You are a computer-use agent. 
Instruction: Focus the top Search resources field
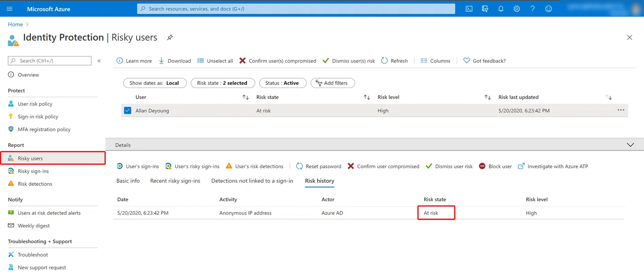click(x=296, y=9)
